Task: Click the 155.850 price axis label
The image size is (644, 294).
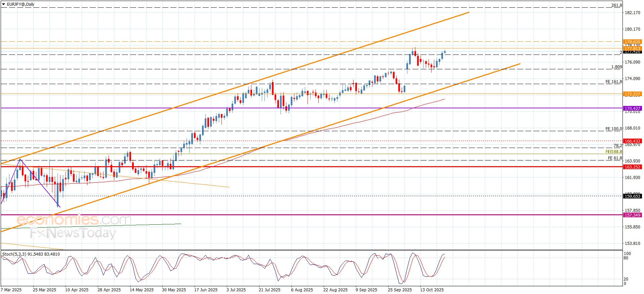Action: [632, 227]
